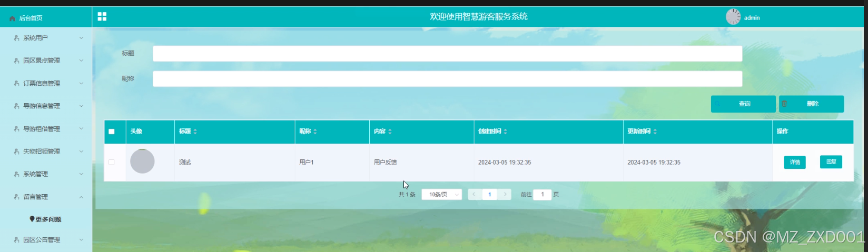Click the user avatar thumbnail in 测试 row
This screenshot has width=868, height=252.
click(x=142, y=162)
